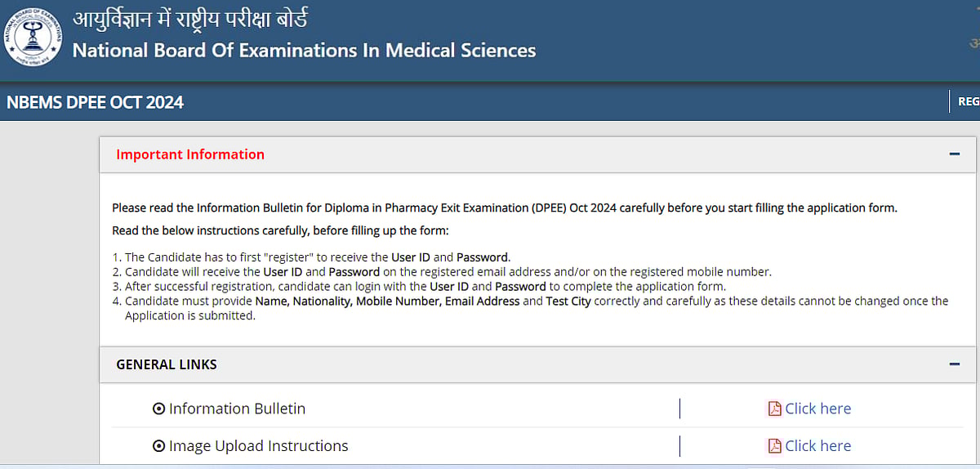Image resolution: width=980 pixels, height=469 pixels.
Task: Collapse the GENERAL LINKS section with the minus icon
Action: pyautogui.click(x=954, y=364)
